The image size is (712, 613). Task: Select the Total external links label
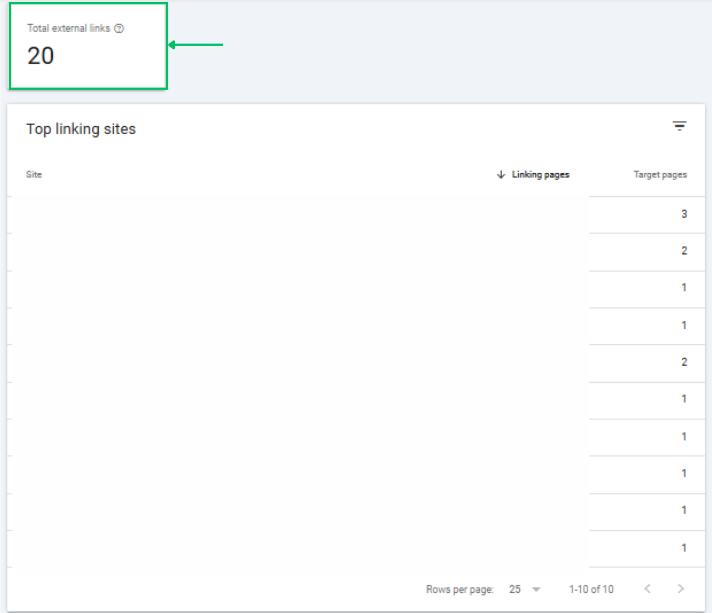click(68, 29)
